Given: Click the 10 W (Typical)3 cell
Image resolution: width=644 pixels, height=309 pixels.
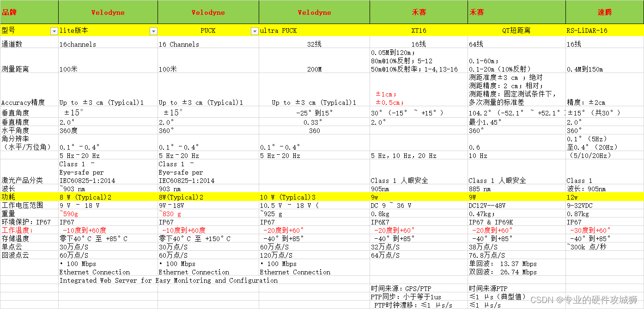Looking at the screenshot, I should tap(314, 197).
